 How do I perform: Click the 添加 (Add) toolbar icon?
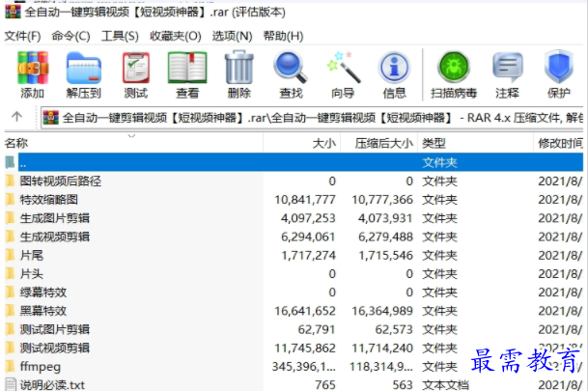[x=33, y=68]
